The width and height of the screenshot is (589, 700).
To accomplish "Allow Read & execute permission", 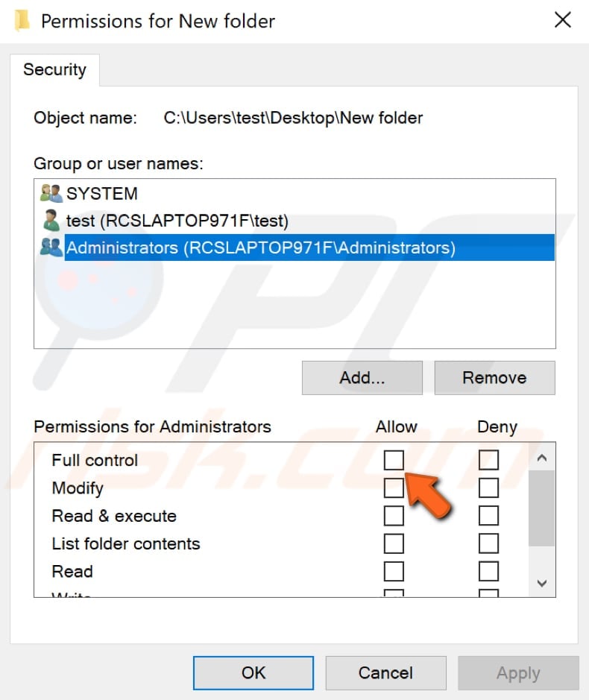I will tap(394, 516).
